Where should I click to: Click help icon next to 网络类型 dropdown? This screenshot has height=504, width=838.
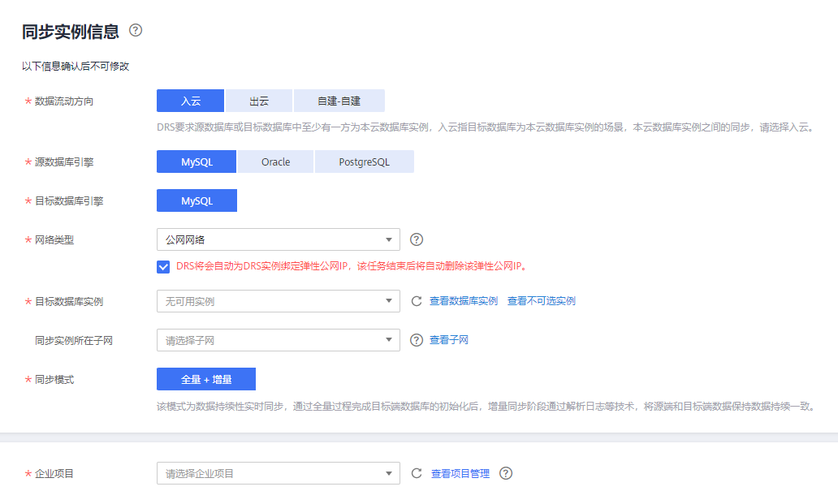pyautogui.click(x=417, y=239)
